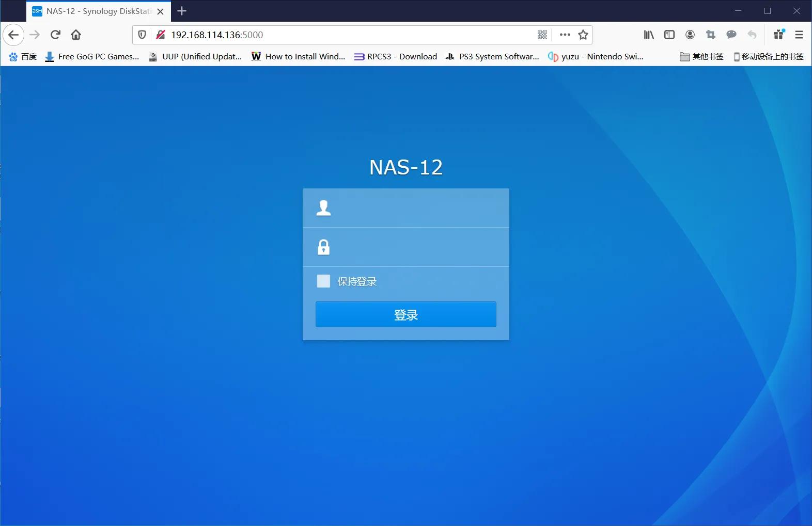Open RPCS3 - Download bookmark

pos(396,56)
